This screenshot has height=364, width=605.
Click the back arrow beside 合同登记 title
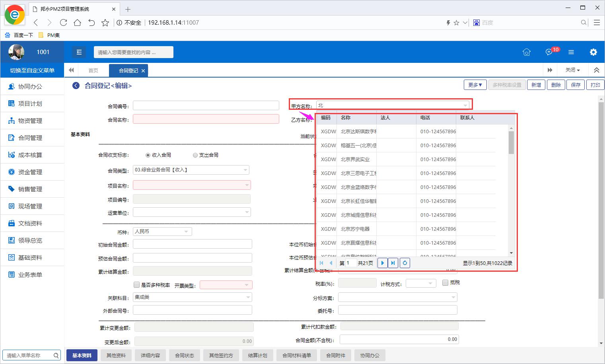coord(76,86)
